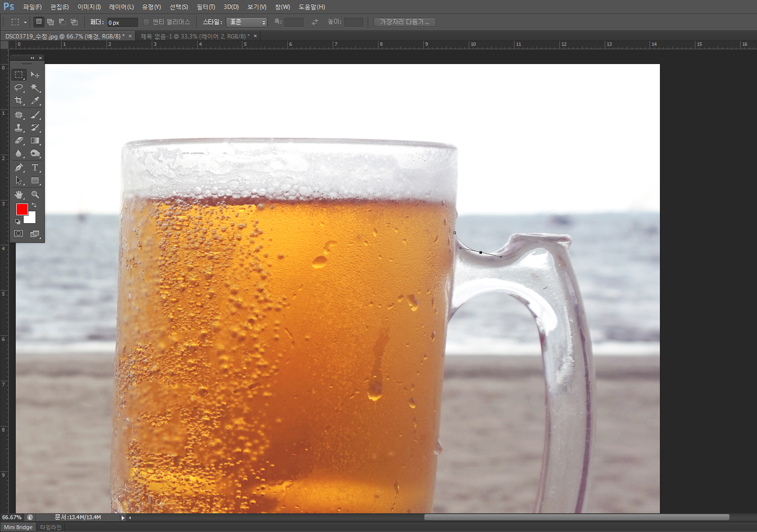Select the Patch healing tool

19,115
